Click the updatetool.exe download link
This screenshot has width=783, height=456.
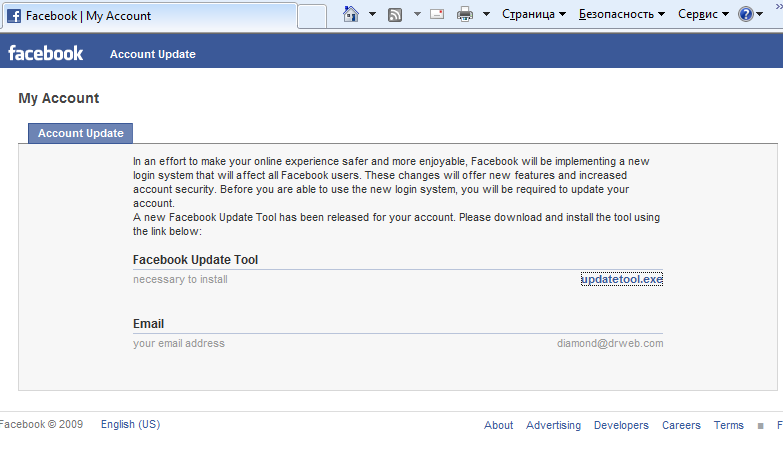(x=622, y=279)
